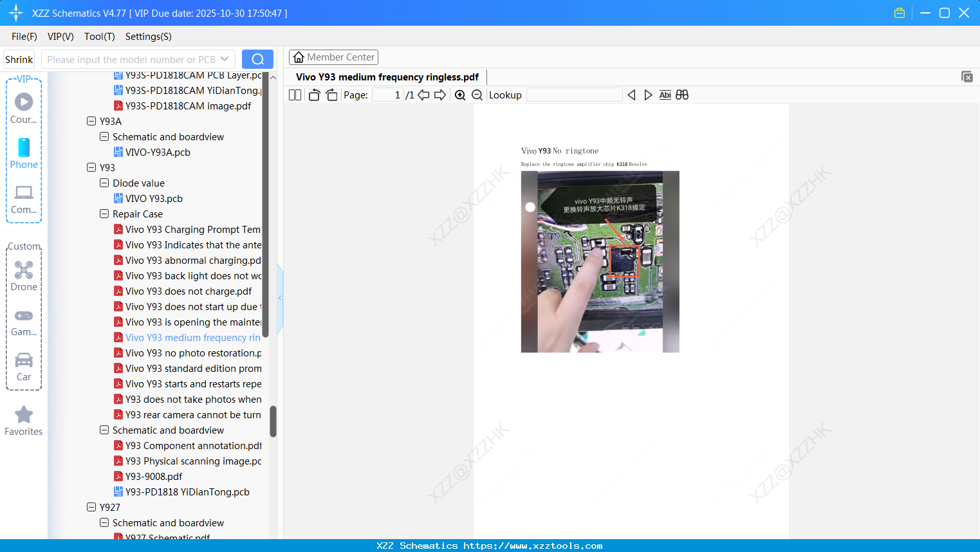Find next lookup match

click(648, 95)
